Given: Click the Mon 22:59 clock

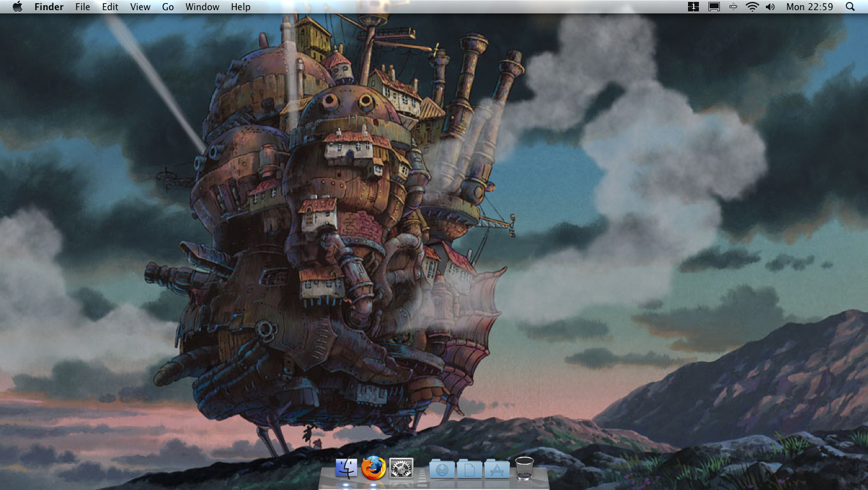Looking at the screenshot, I should (x=810, y=7).
